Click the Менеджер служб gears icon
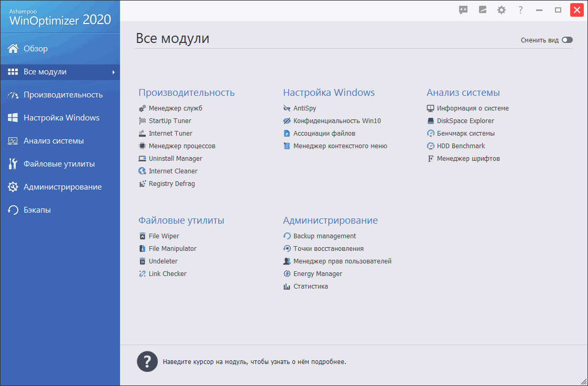This screenshot has height=386, width=588. click(x=142, y=109)
